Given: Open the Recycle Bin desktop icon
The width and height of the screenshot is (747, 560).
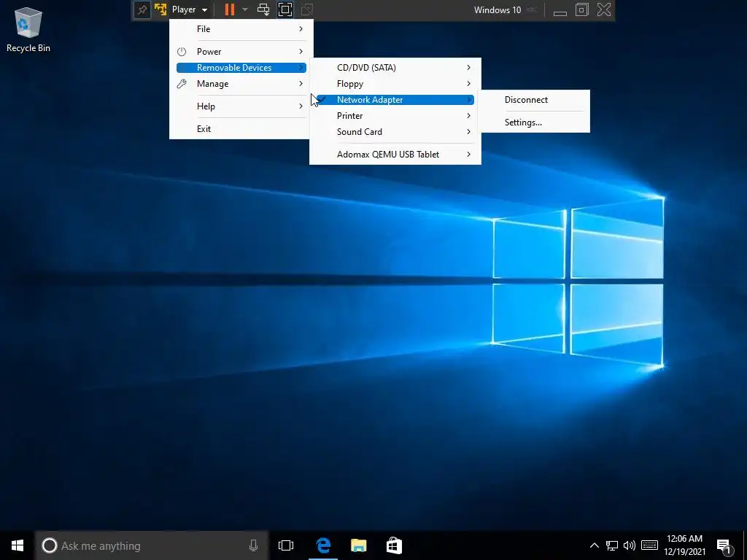Looking at the screenshot, I should pos(28,29).
